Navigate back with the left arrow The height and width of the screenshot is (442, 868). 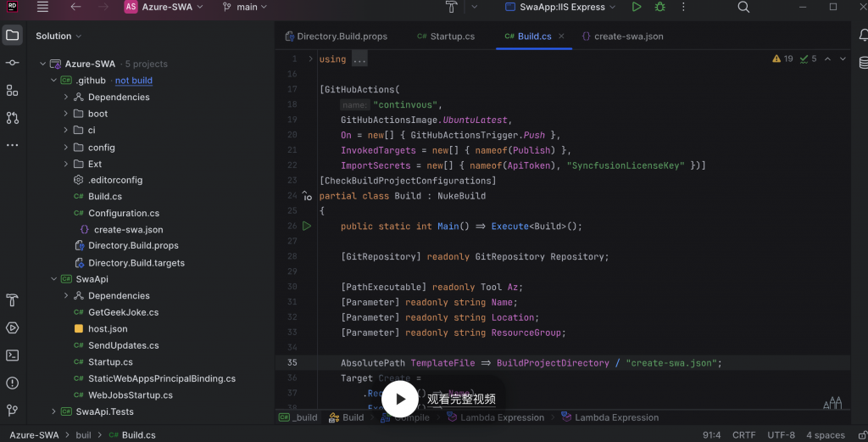coord(75,7)
